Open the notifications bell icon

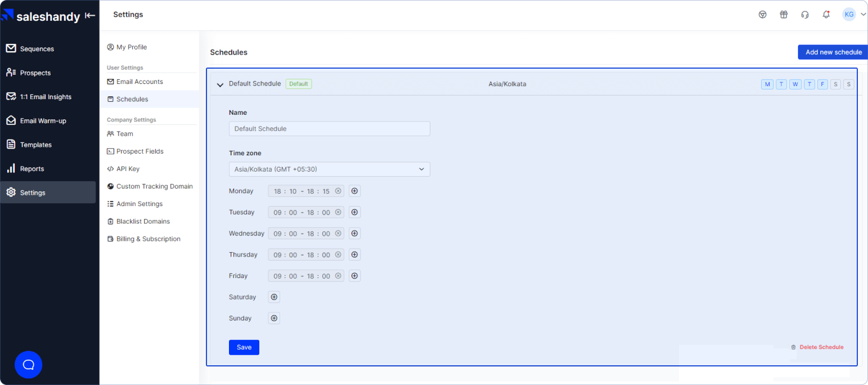(x=826, y=15)
